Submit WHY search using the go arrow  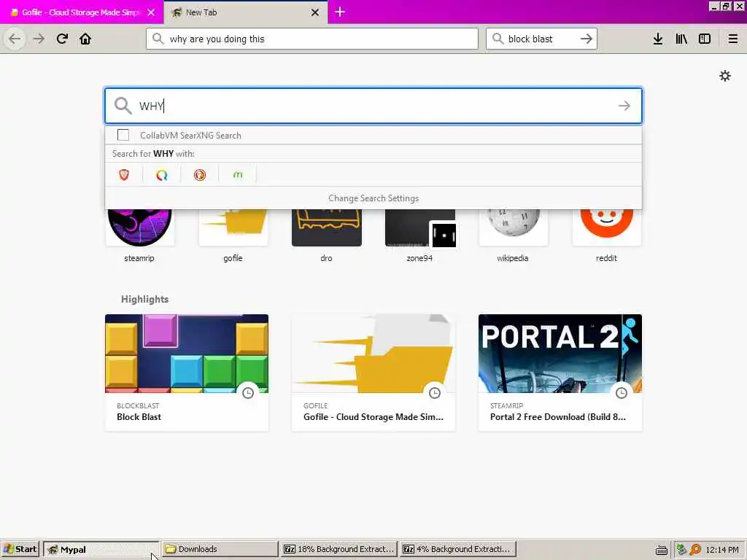click(624, 106)
